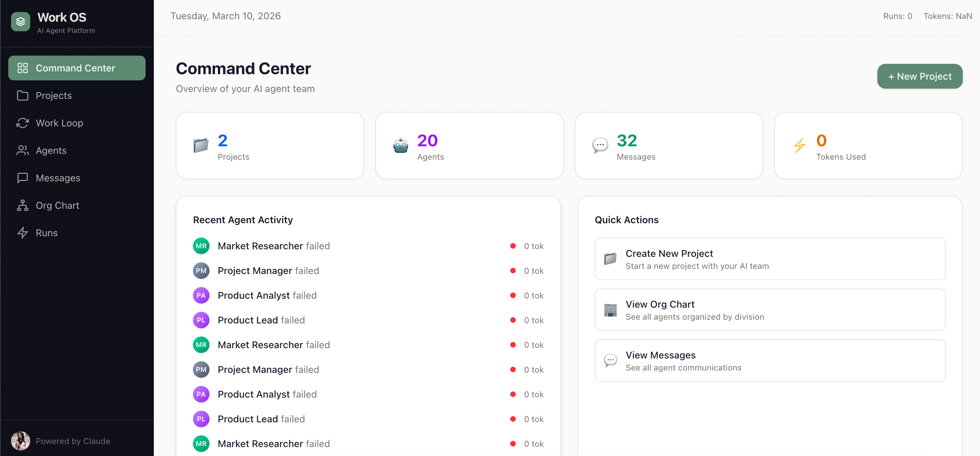
Task: Click the Org Chart hierarchy icon
Action: tap(22, 205)
